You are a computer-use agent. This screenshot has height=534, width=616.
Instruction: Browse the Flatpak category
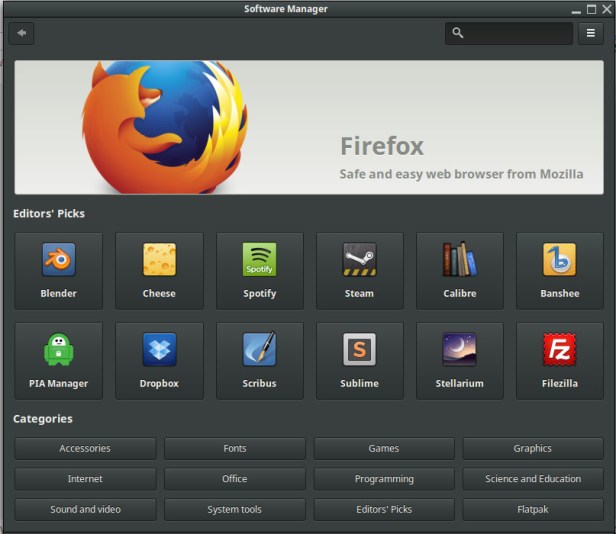click(532, 509)
